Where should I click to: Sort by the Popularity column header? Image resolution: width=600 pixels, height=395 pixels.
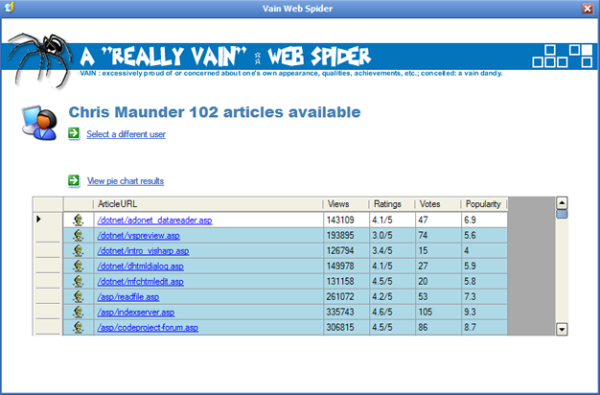click(484, 204)
